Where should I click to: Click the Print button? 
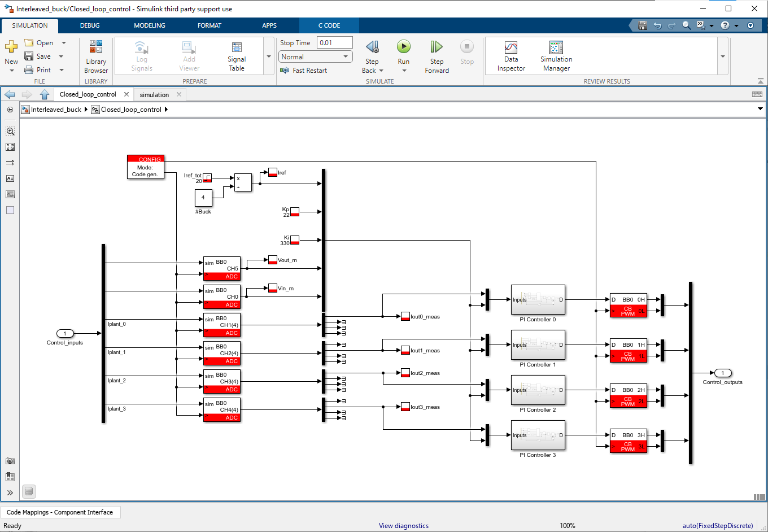click(38, 70)
